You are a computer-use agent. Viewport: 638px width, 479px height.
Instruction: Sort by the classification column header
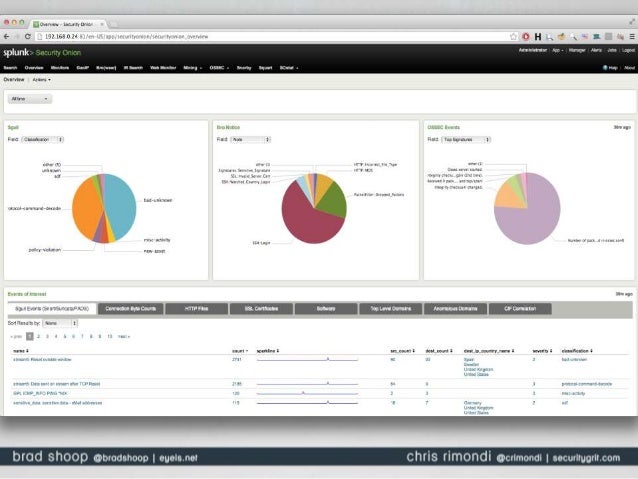(x=577, y=351)
